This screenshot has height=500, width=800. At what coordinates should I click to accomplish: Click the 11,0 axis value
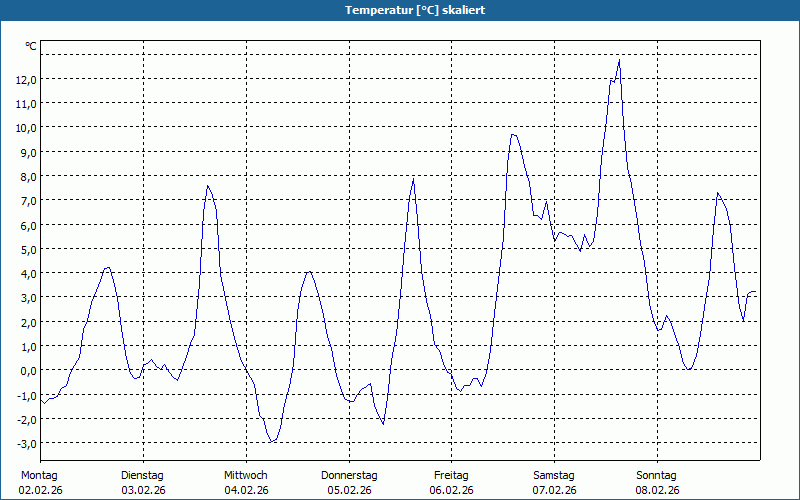pyautogui.click(x=27, y=104)
